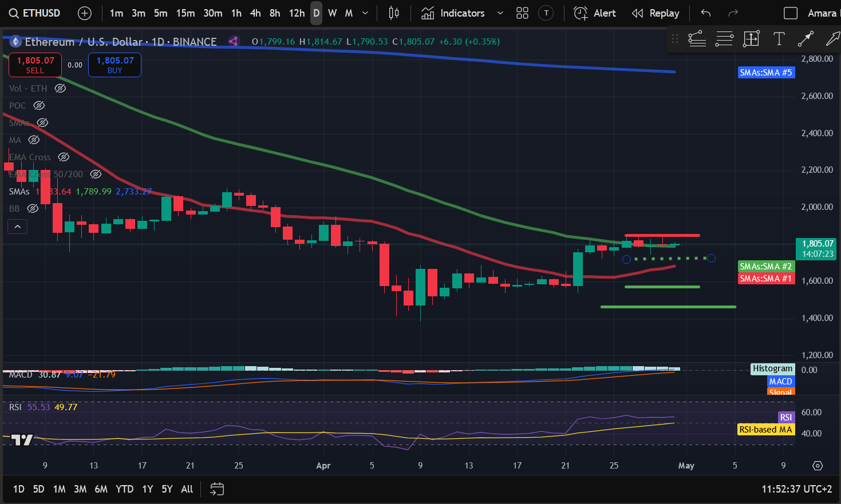Screen dimensions: 841x504
Task: Open the indicator templates grid icon
Action: point(522,13)
